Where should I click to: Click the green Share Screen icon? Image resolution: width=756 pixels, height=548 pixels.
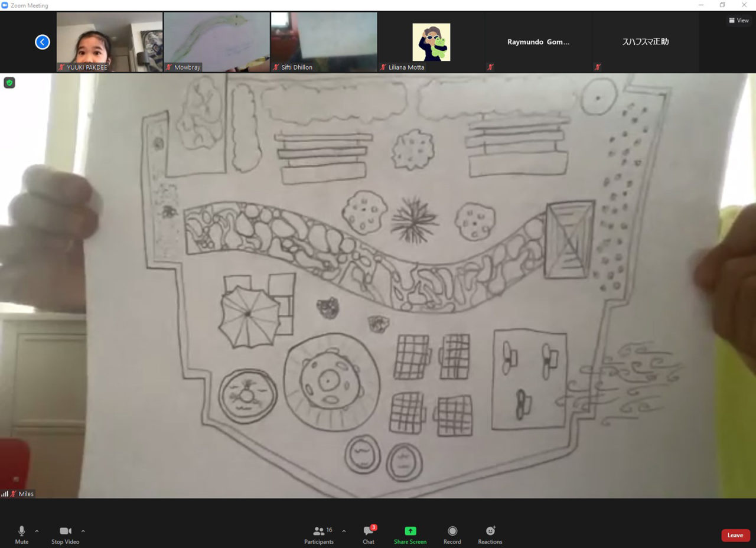pos(410,530)
